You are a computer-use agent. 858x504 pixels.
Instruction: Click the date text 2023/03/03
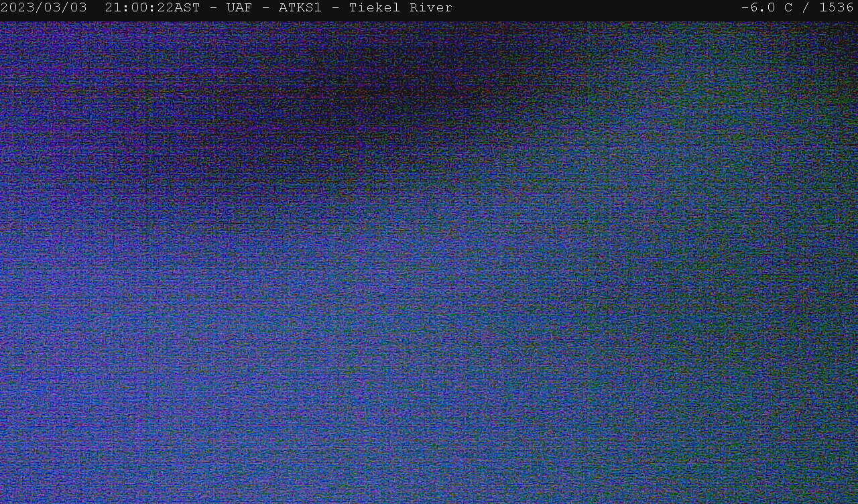(44, 8)
